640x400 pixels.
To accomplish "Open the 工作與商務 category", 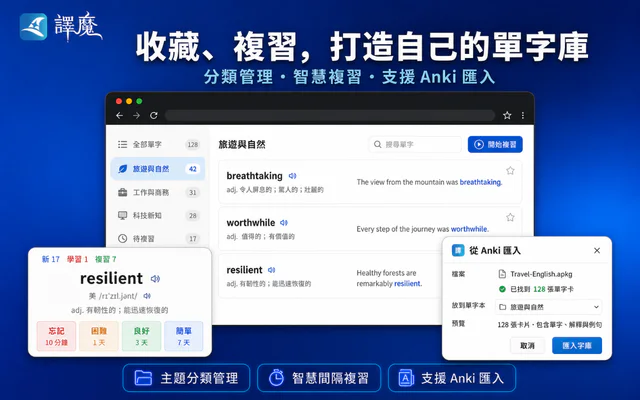I will tap(158, 192).
